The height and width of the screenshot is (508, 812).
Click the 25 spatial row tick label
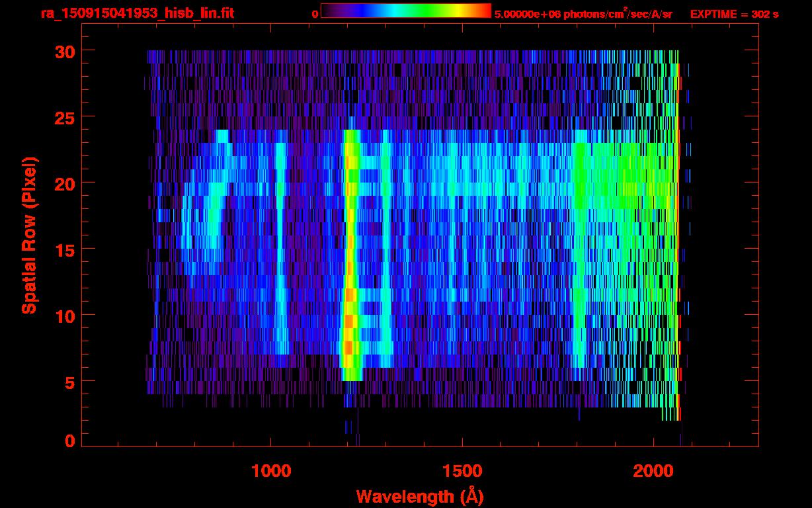point(65,117)
